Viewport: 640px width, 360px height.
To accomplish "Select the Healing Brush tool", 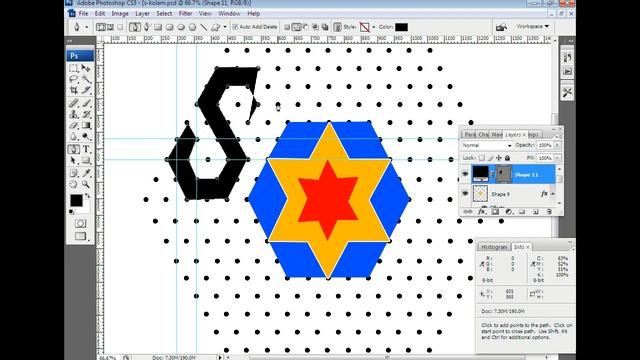I will click(74, 103).
